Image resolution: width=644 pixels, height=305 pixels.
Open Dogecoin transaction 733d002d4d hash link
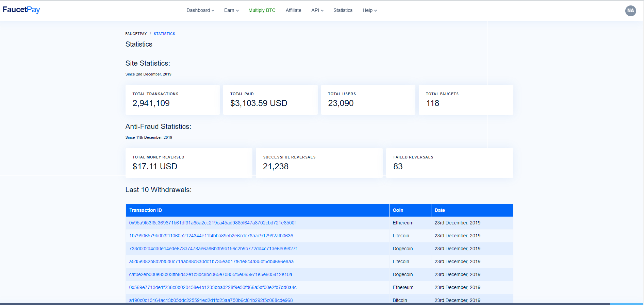[213, 249]
